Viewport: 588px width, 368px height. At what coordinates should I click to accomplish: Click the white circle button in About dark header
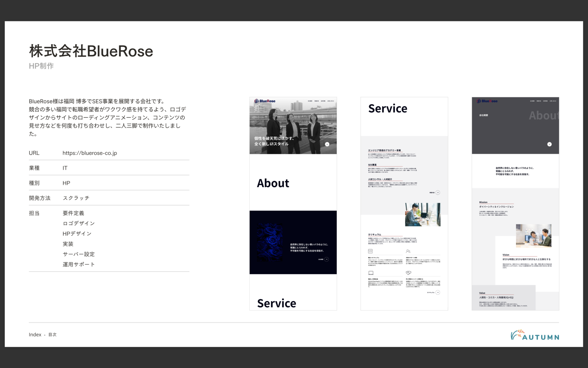click(x=549, y=144)
